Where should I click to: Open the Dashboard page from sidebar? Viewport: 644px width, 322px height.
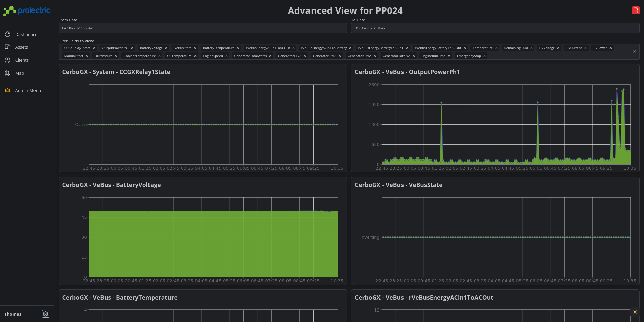(26, 34)
